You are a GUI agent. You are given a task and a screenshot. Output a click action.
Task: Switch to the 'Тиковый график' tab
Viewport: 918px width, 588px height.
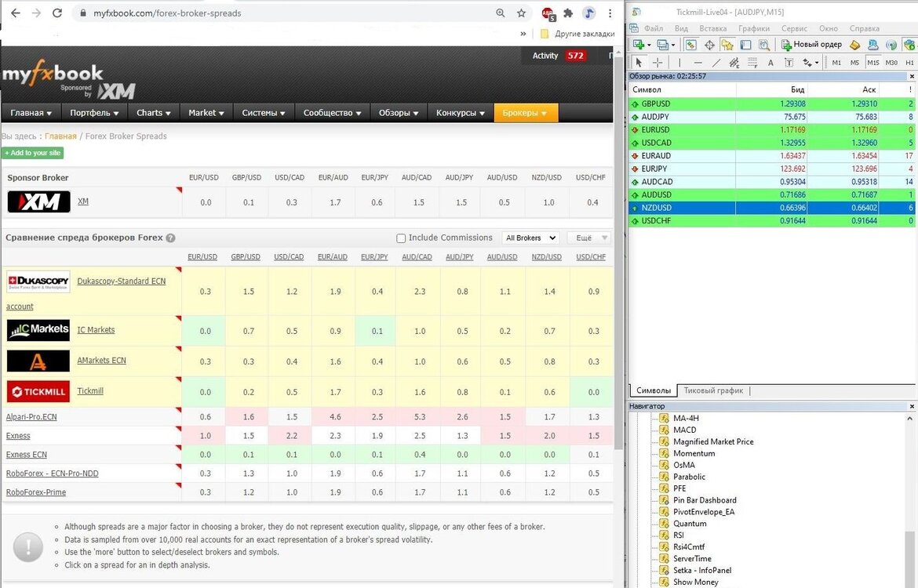click(713, 390)
